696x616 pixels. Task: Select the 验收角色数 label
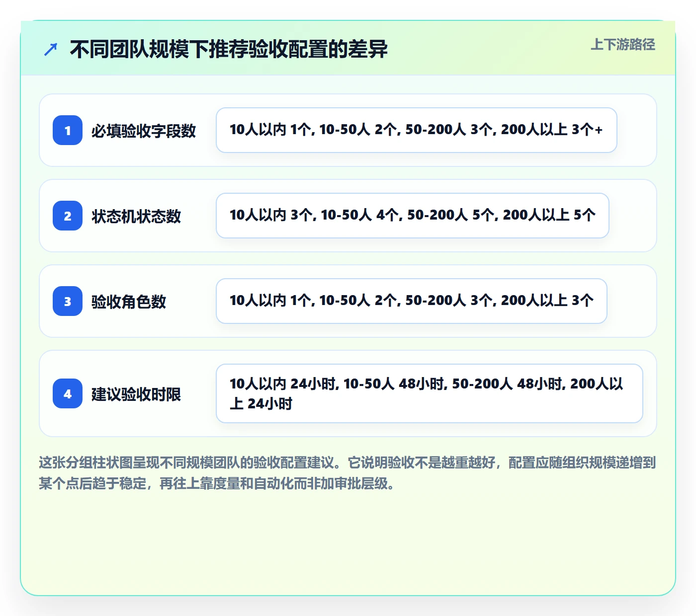[129, 302]
